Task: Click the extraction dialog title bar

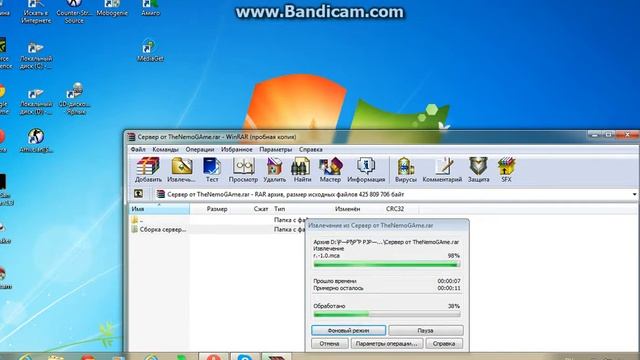Action: pos(387,225)
